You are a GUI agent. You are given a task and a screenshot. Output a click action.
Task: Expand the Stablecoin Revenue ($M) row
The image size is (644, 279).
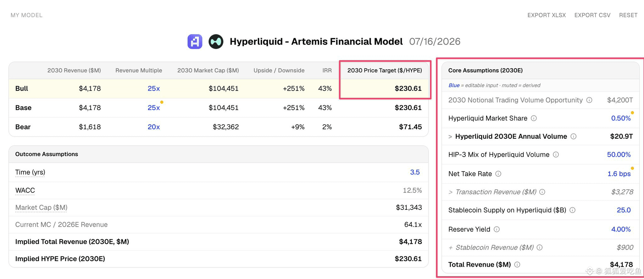point(451,248)
